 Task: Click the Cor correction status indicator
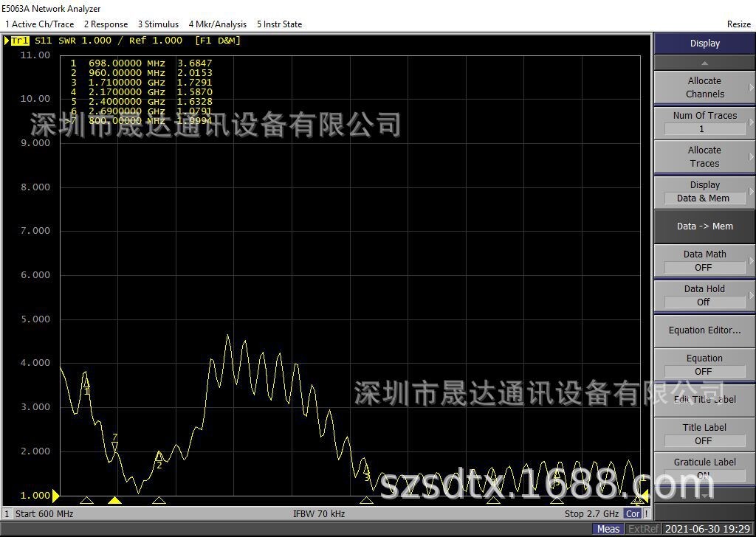tap(633, 514)
